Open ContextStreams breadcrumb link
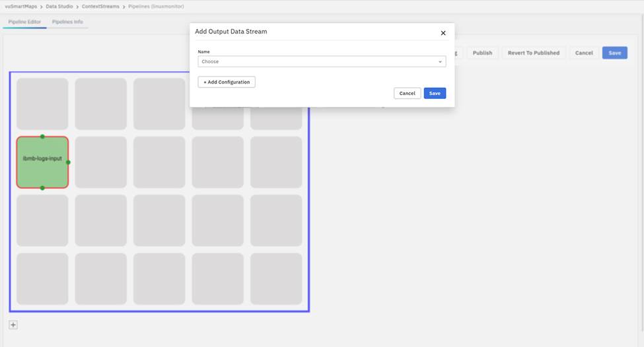 coord(100,6)
